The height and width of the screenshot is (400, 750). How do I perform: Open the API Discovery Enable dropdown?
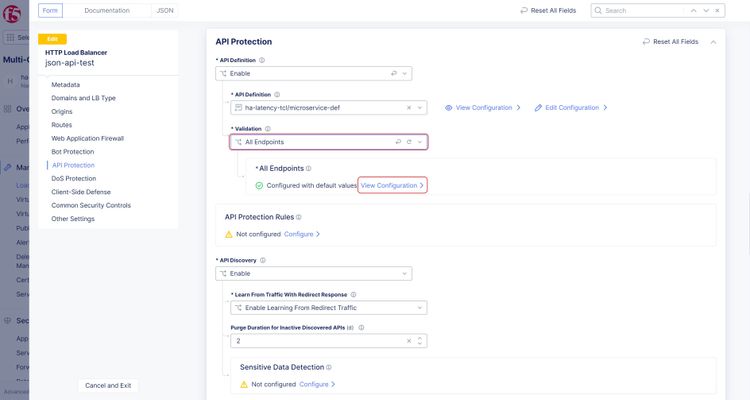405,273
